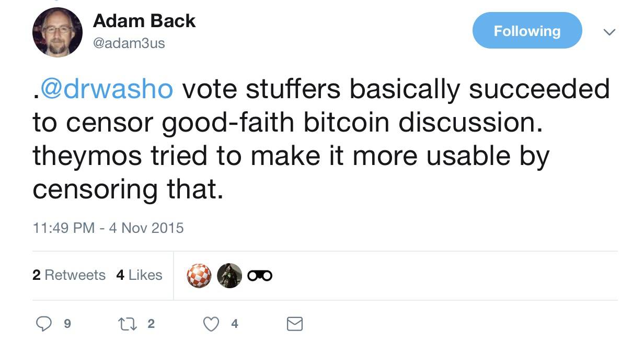
Task: Toggle the Following button to unfollow
Action: 527,31
